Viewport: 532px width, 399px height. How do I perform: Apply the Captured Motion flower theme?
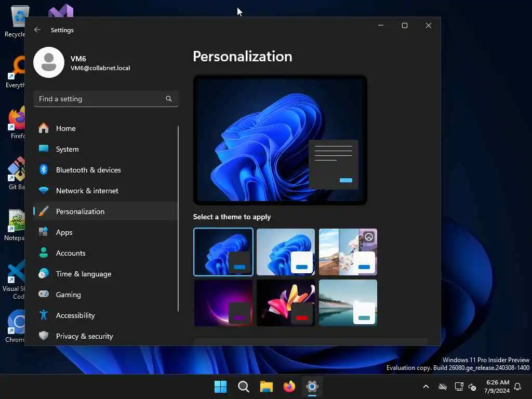(x=286, y=303)
